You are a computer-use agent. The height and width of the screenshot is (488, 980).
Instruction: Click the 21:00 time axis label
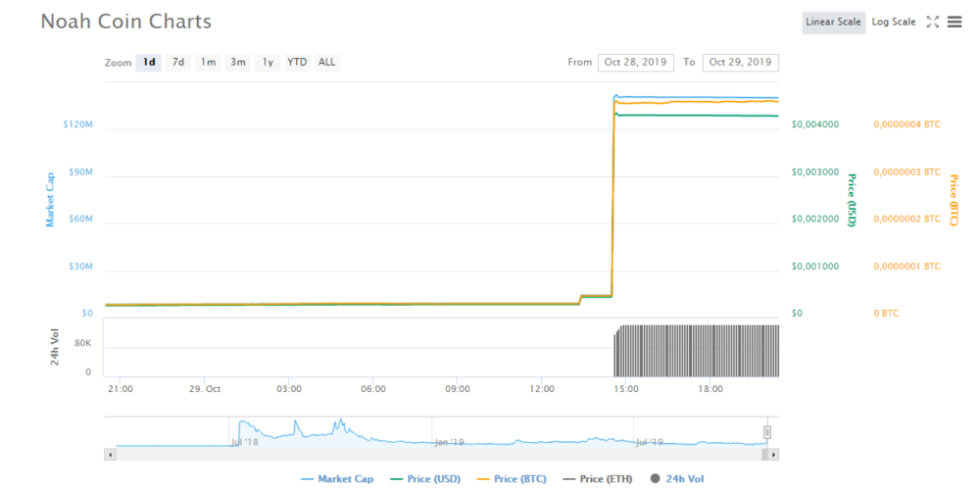coord(120,389)
